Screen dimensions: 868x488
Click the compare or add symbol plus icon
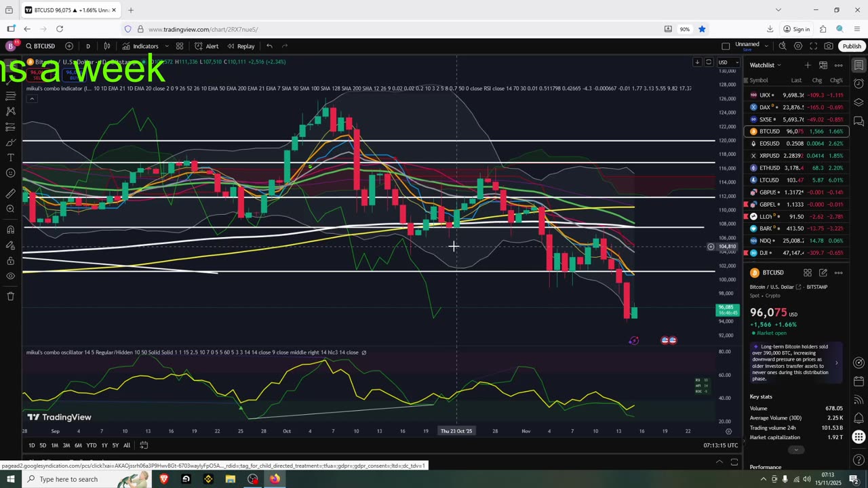click(x=69, y=46)
